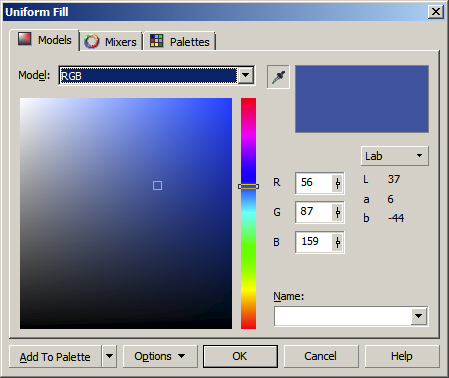Screen dimensions: 449x378
Task: Open the Add To Palette arrow menu
Action: click(109, 356)
